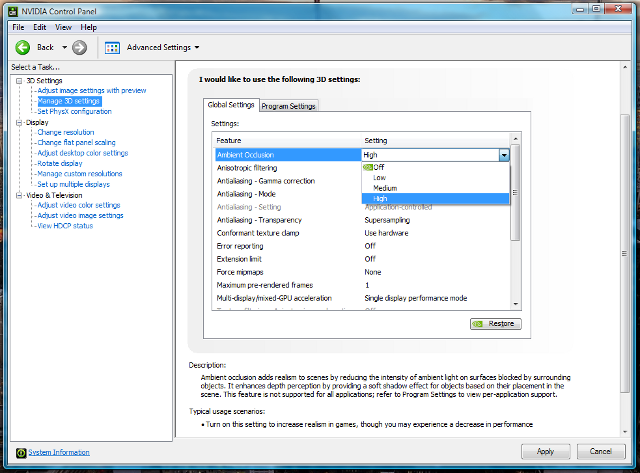Switch to the Program Settings tab
This screenshot has width=640, height=473.
click(289, 106)
